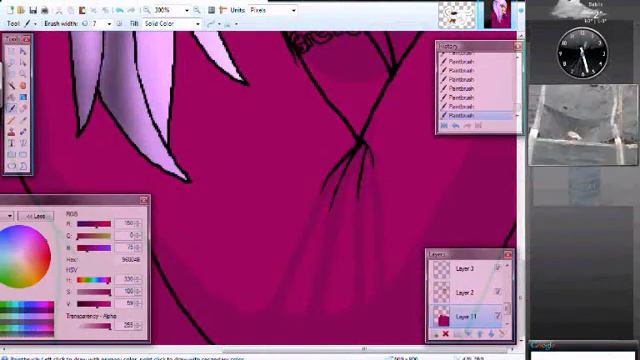640x360 pixels.
Task: Select the Color Picker tool
Action: (23, 120)
